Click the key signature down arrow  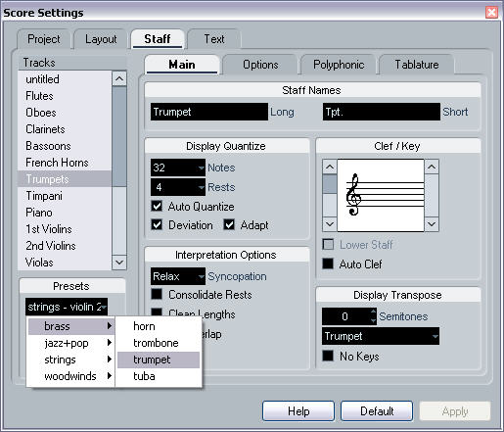(x=432, y=224)
